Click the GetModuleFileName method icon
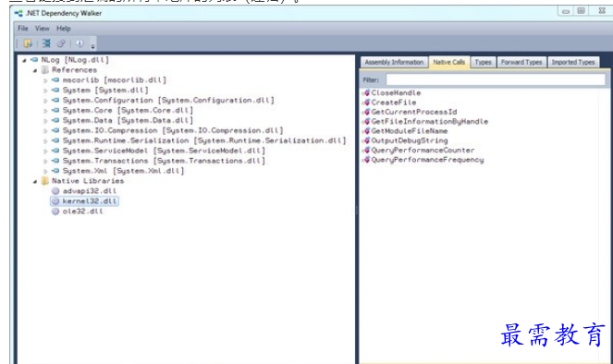613x364 pixels. click(x=366, y=131)
